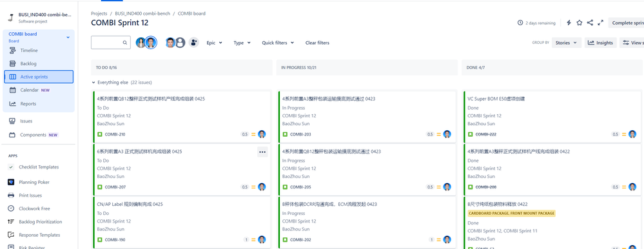Viewport: 644px width, 249px height.
Task: Open the Quick filters dropdown
Action: (x=278, y=43)
